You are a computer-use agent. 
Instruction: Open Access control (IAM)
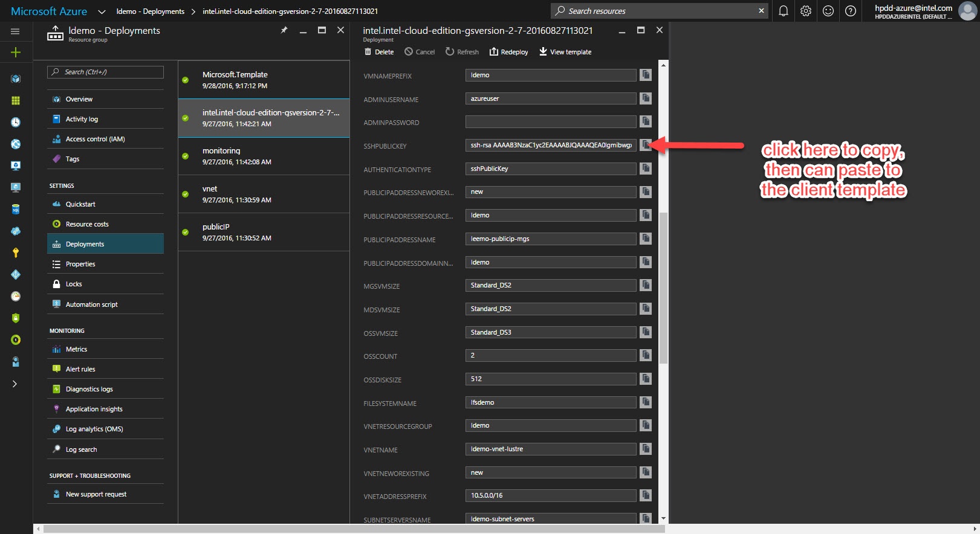[x=105, y=139]
